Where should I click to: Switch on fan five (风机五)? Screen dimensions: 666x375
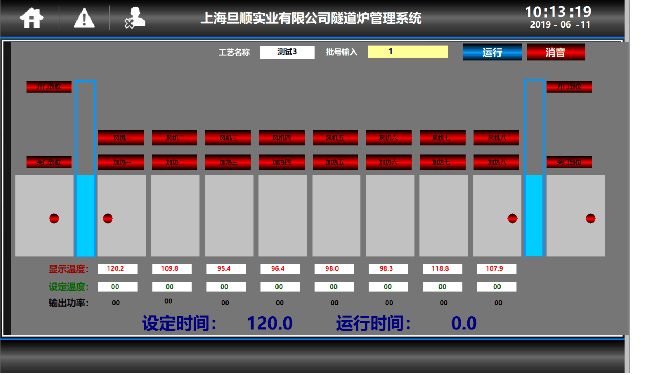tap(335, 138)
